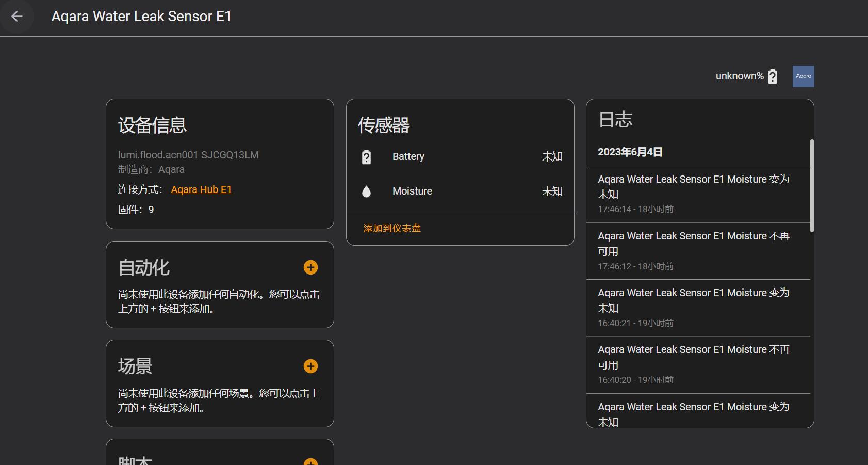This screenshot has width=868, height=465.
Task: Click 添加到仪表盘 in the sensor card
Action: 392,228
